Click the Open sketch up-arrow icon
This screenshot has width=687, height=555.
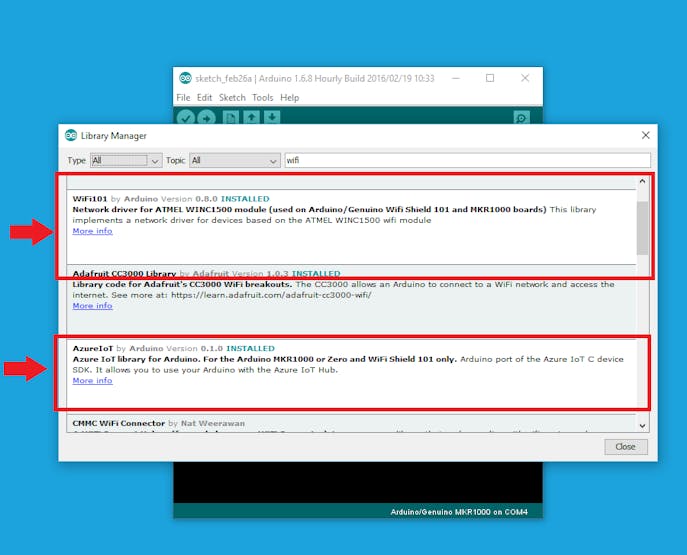251,117
